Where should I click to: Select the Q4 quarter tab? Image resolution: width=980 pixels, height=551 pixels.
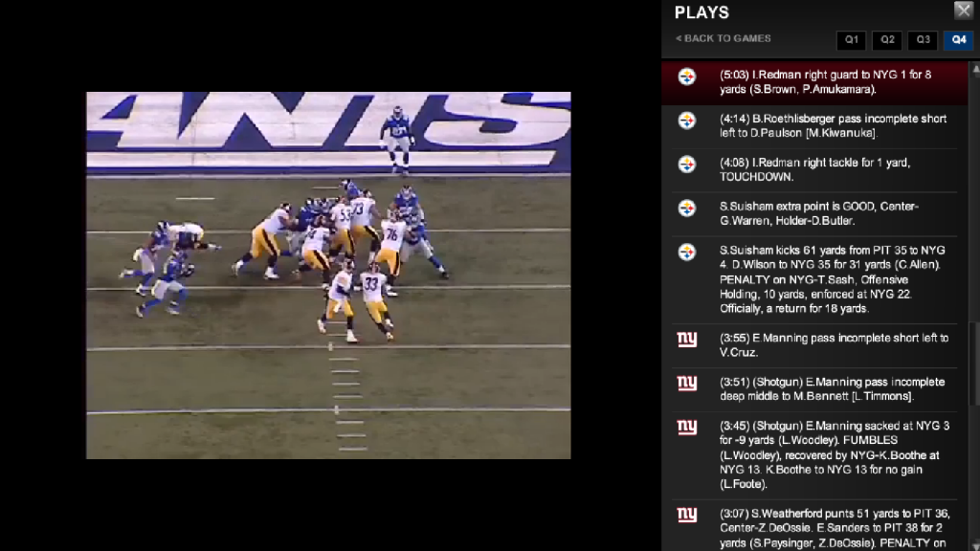point(959,40)
